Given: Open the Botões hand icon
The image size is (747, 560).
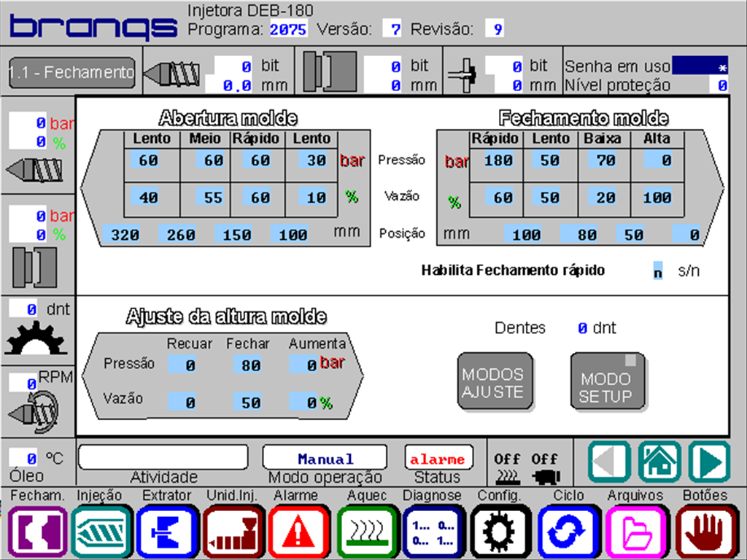Looking at the screenshot, I should 703,532.
